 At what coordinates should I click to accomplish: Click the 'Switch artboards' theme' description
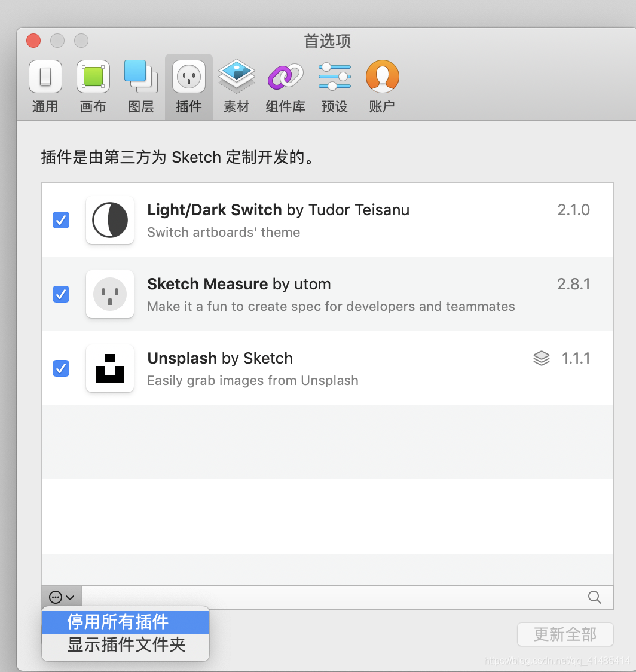pos(224,233)
